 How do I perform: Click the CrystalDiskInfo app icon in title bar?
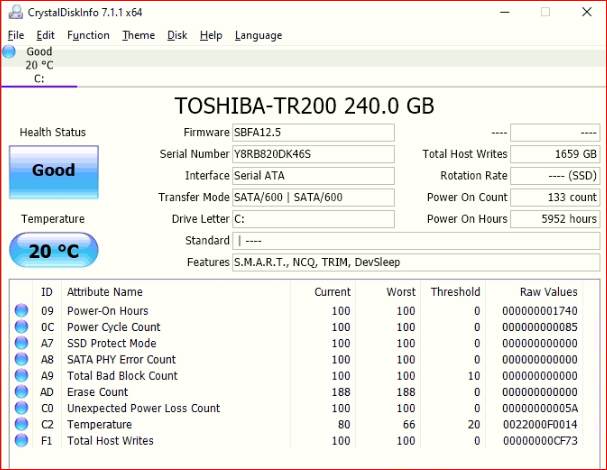click(x=13, y=12)
